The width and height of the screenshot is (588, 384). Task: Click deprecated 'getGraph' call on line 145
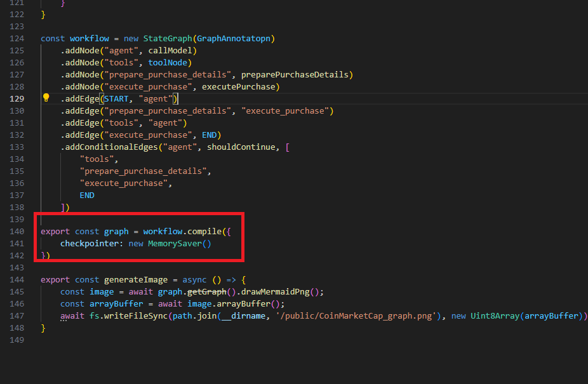[206, 292]
